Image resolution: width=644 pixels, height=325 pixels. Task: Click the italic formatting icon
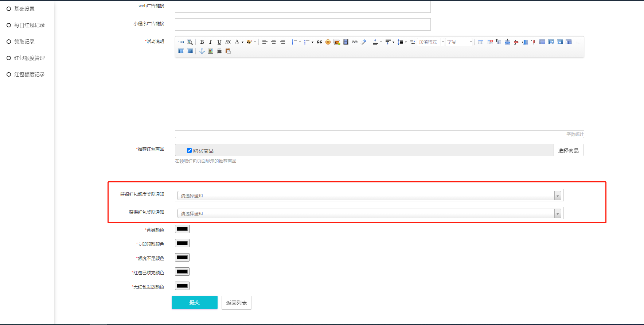210,42
